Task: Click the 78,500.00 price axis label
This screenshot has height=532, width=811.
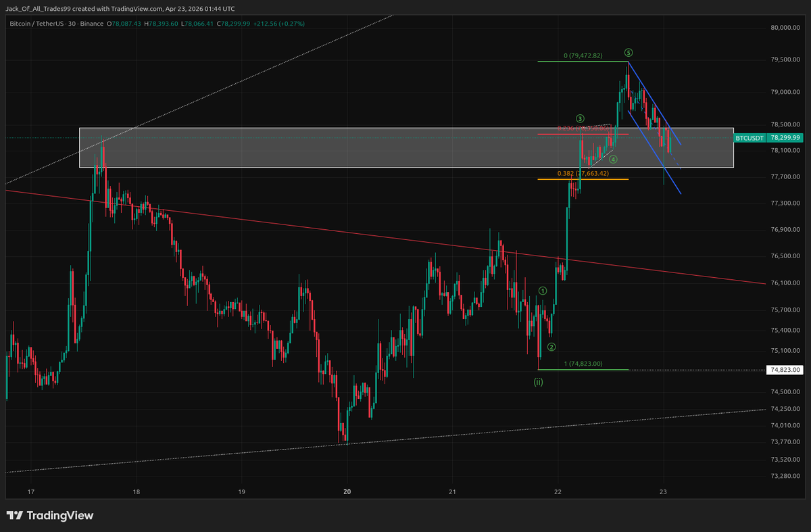Action: click(785, 125)
